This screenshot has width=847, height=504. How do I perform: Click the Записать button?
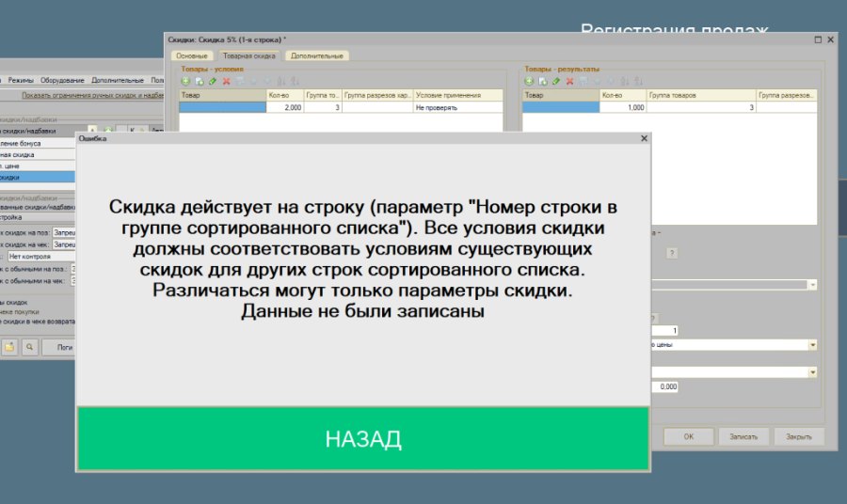(x=743, y=436)
